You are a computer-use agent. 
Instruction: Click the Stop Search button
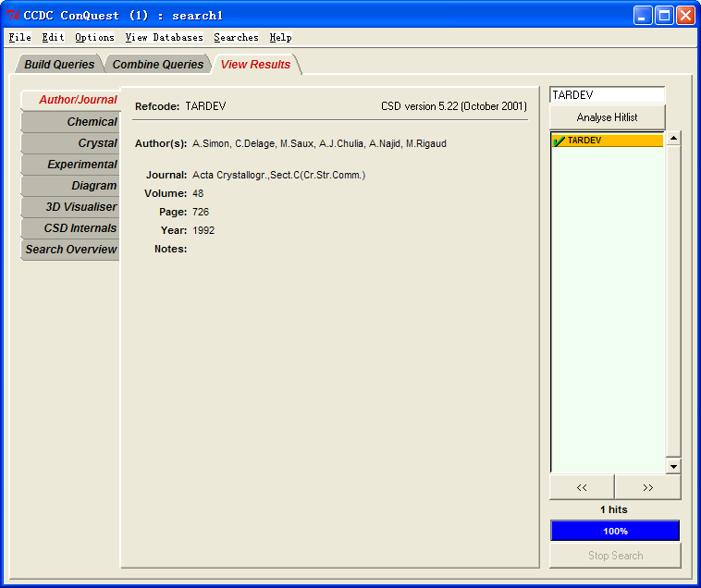[615, 556]
